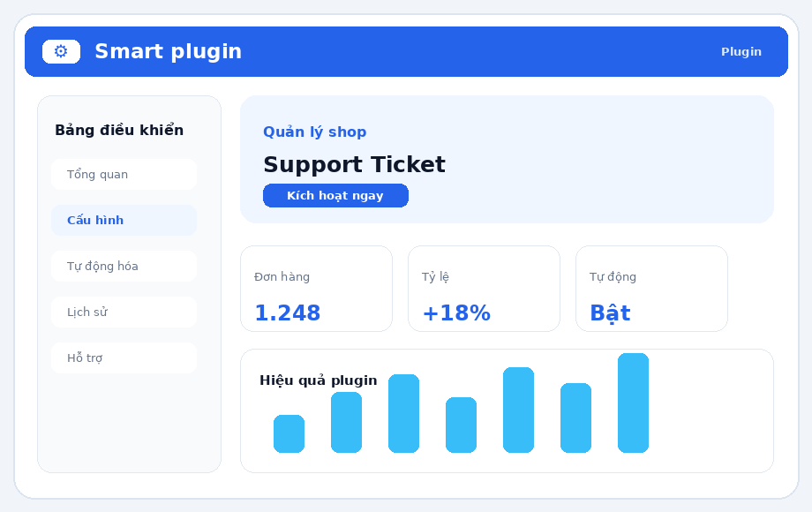Select Tổng quan in sidebar
The image size is (812, 512).
[x=124, y=175]
